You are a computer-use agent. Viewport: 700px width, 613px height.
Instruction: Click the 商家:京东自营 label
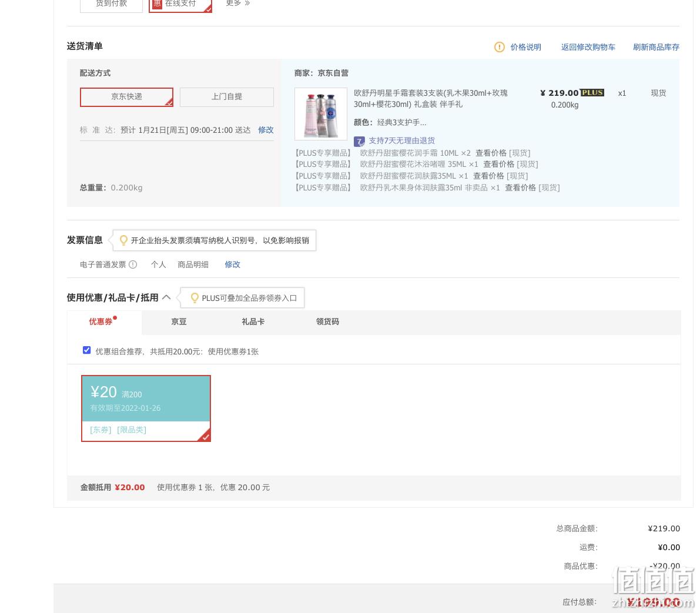[x=321, y=73]
